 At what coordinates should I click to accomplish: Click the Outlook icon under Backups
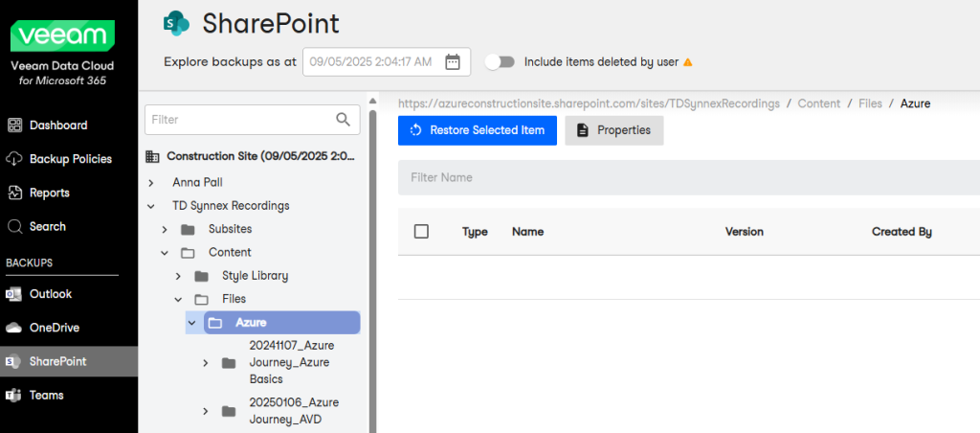pos(14,294)
